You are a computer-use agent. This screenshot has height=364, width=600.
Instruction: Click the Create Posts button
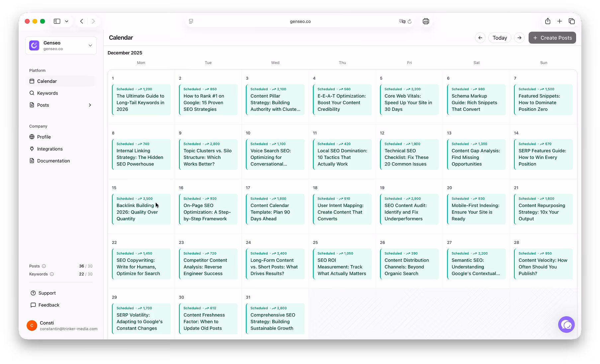552,37
